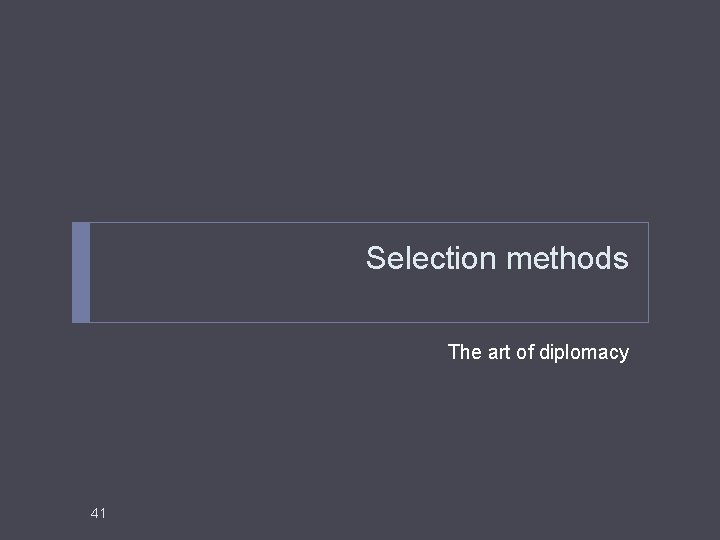Click the digit "1" in the slide number
The height and width of the screenshot is (540, 720).
tap(102, 513)
